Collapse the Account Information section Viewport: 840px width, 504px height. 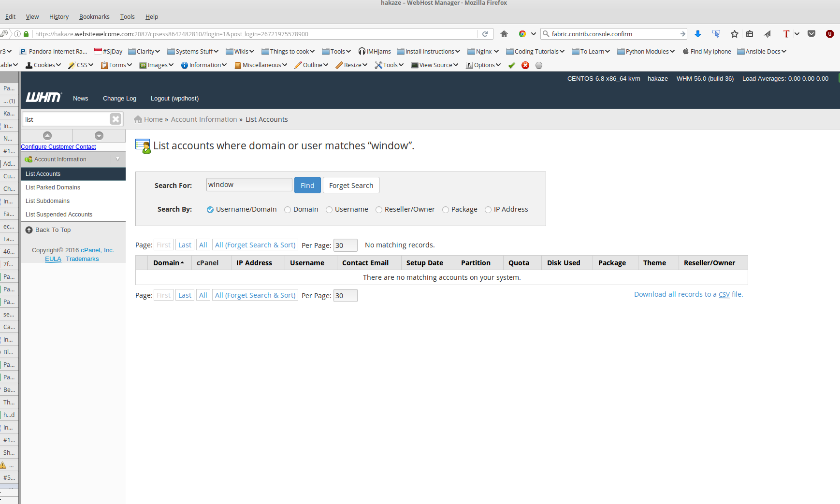click(117, 159)
